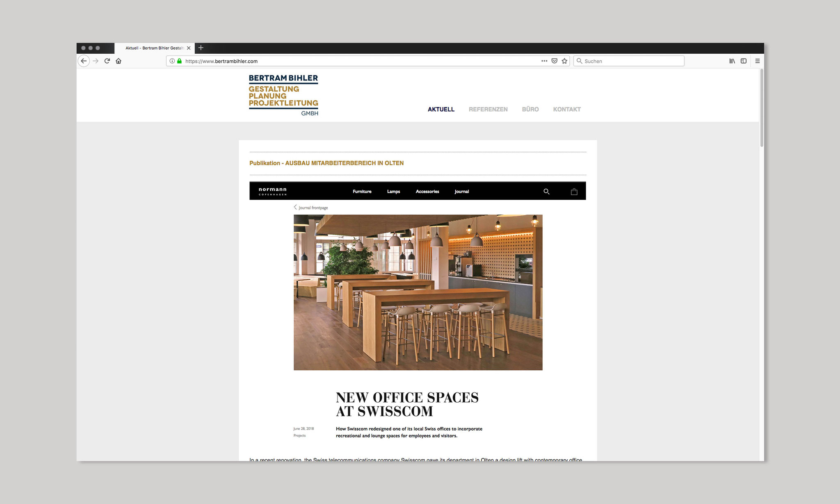Open the Library icon in toolbar
This screenshot has height=504, width=840.
point(732,61)
